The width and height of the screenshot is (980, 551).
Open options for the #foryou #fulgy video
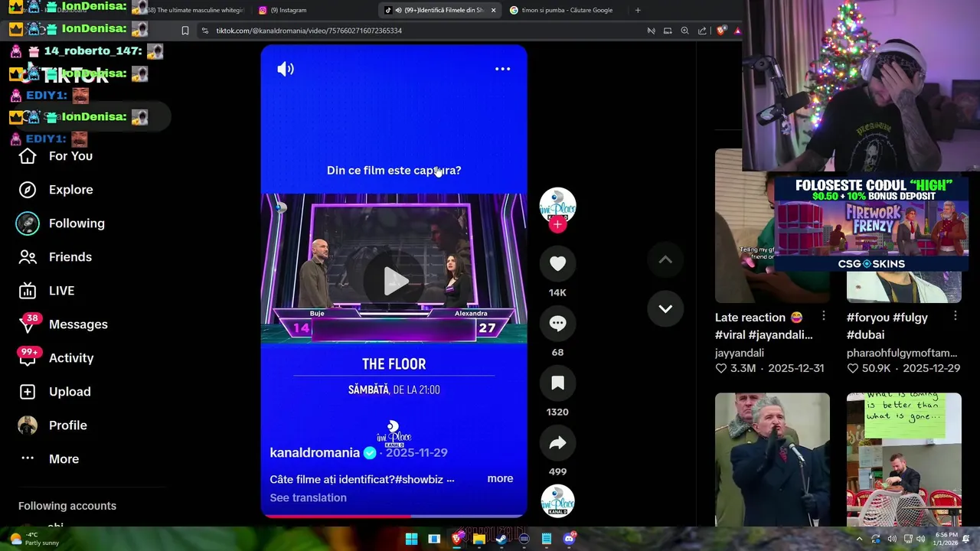coord(955,316)
